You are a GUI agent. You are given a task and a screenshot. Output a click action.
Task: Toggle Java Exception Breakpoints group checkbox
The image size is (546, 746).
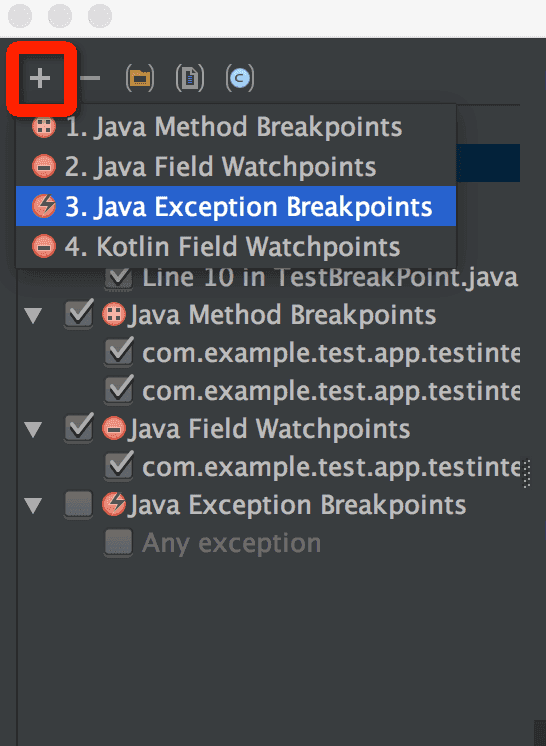(78, 505)
